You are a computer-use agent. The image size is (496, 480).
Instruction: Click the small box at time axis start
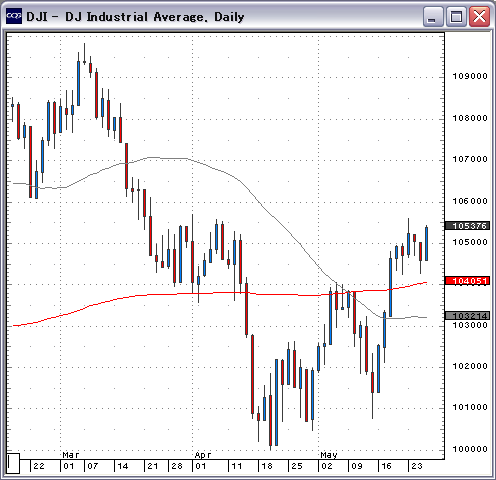point(13,463)
